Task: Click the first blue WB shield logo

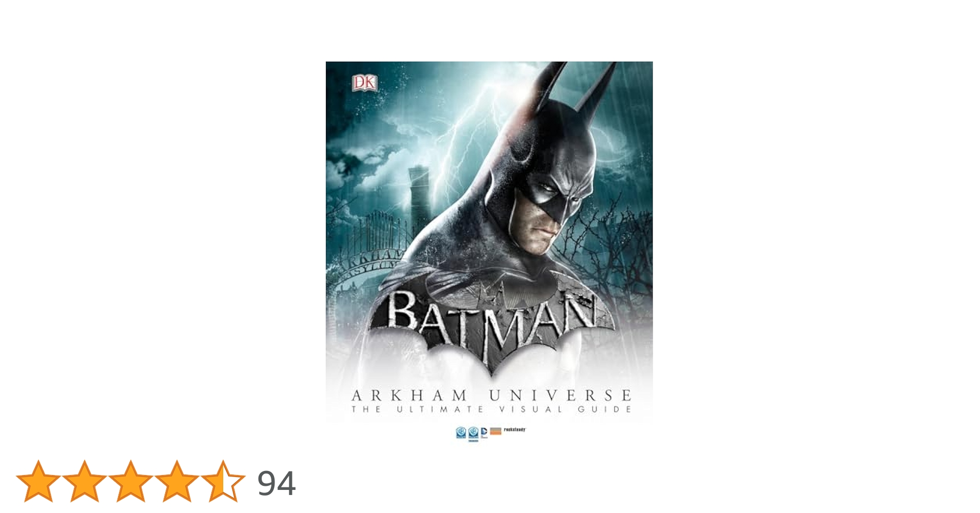Action: click(x=461, y=432)
